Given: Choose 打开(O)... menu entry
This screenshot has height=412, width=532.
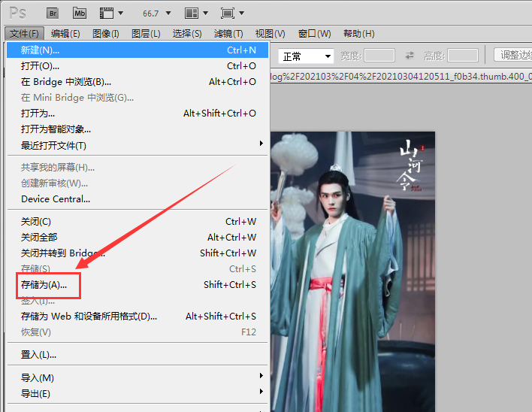Looking at the screenshot, I should 138,66.
